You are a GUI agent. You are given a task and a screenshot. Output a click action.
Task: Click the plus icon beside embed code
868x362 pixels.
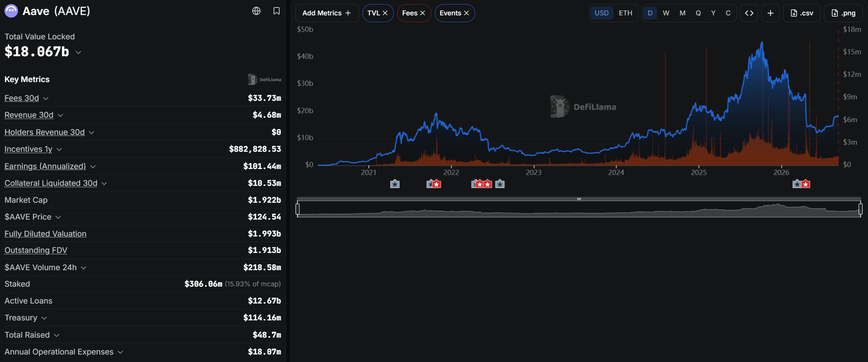(x=771, y=13)
